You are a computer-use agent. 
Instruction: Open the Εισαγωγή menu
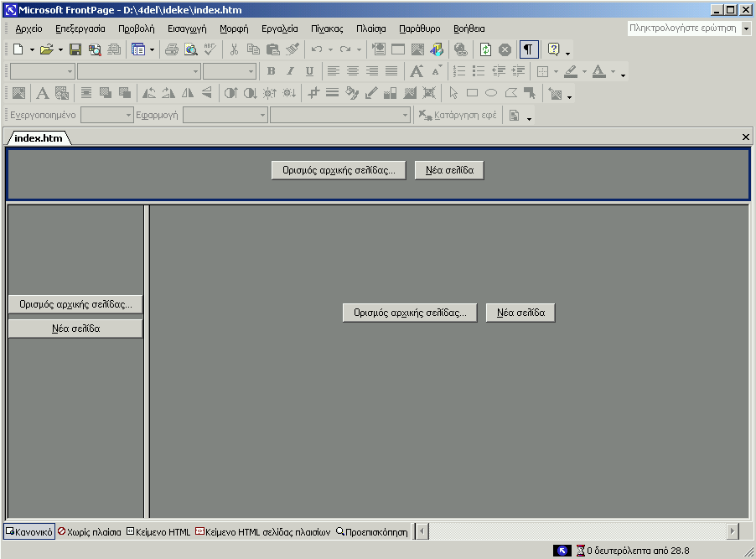[x=187, y=29]
